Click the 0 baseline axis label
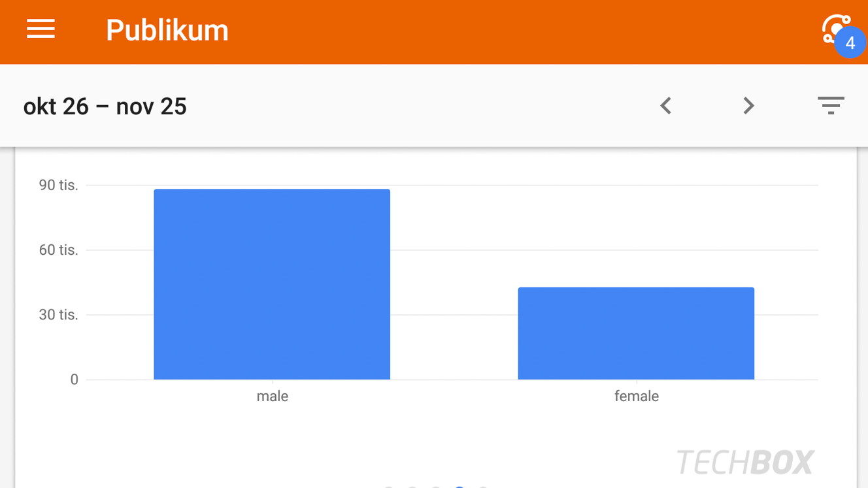 74,380
